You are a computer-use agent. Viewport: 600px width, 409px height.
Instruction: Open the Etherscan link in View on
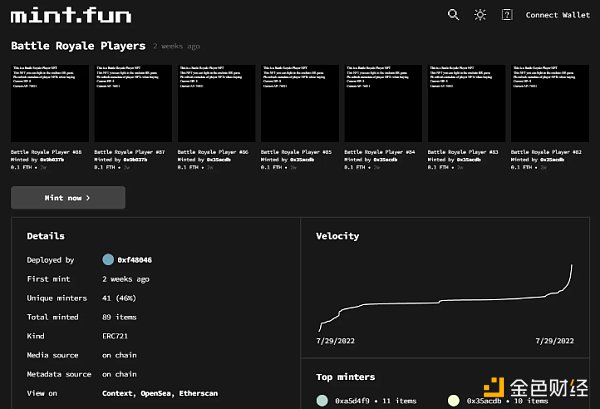click(212, 394)
